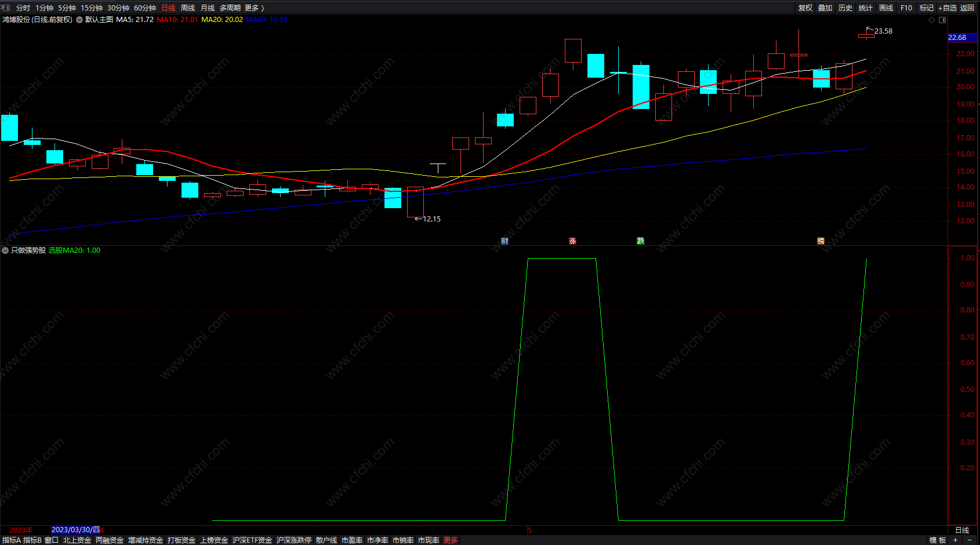Click the 23.58 high price marker

point(883,31)
